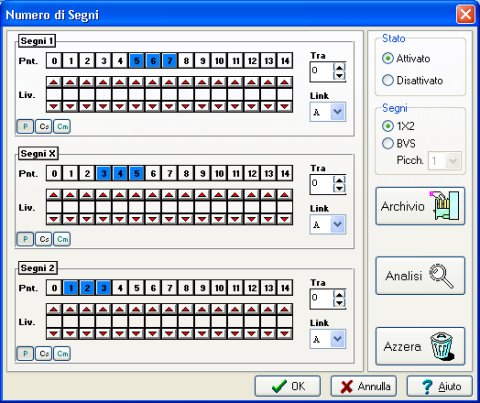Confirm with the OK button
The width and height of the screenshot is (480, 403).
[288, 386]
